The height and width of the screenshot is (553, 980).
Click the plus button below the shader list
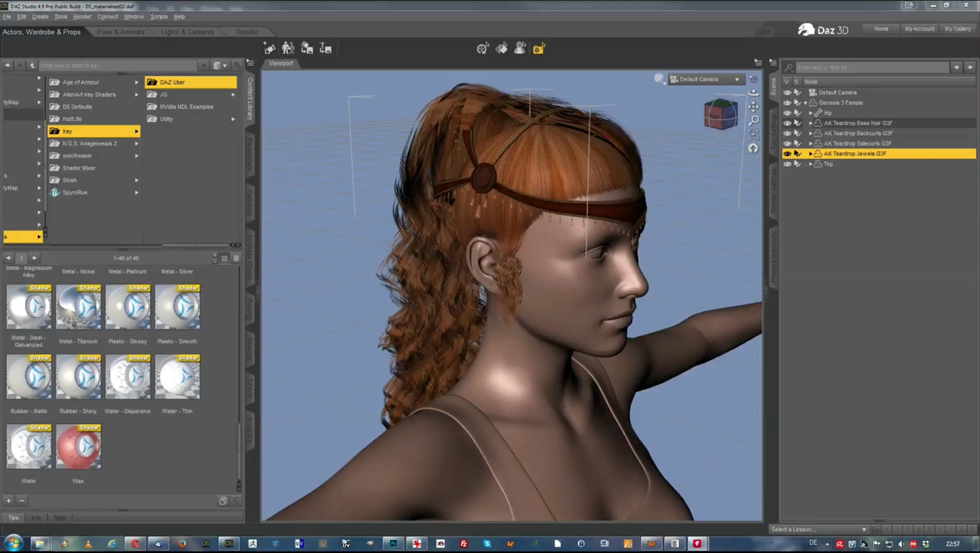8,500
